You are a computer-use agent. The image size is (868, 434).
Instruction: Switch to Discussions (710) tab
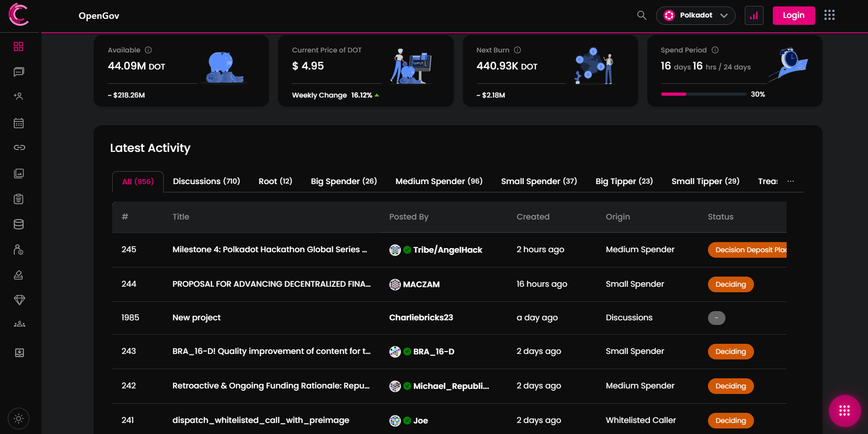(206, 181)
